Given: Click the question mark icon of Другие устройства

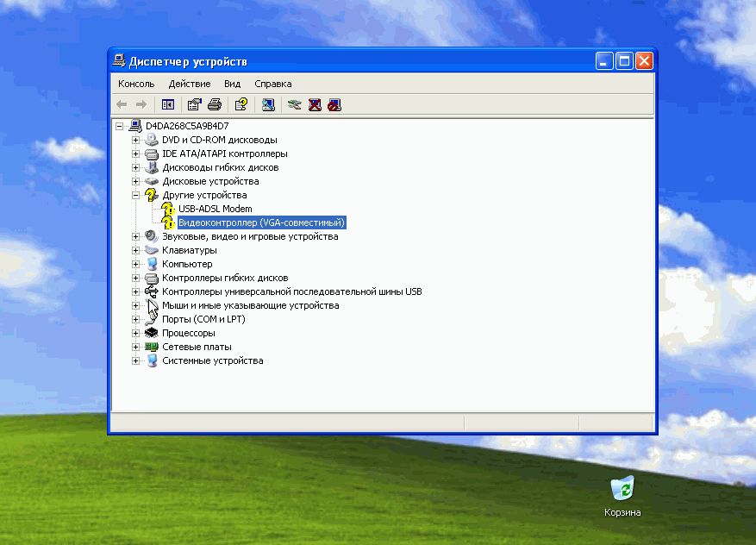Looking at the screenshot, I should [x=152, y=195].
